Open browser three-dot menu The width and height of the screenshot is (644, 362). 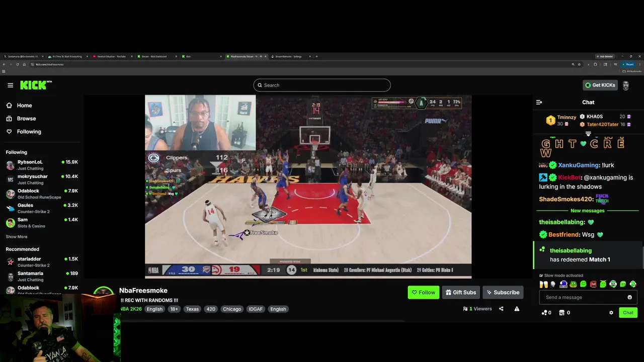(x=639, y=64)
